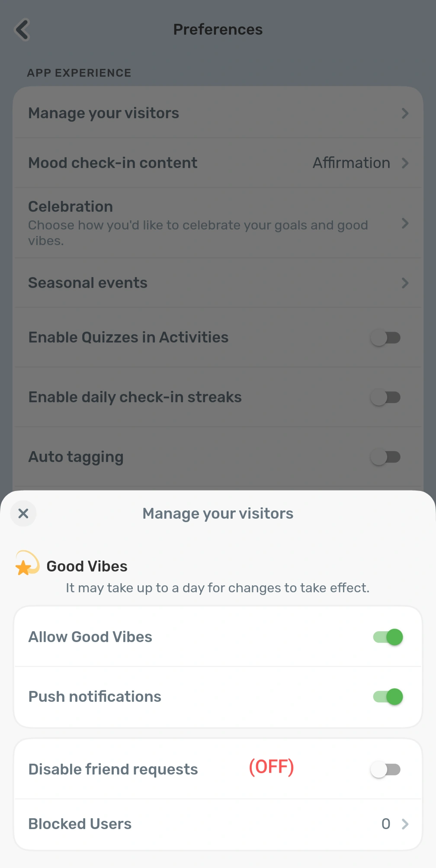Close the Manage your visitors sheet
The width and height of the screenshot is (436, 868).
(23, 513)
